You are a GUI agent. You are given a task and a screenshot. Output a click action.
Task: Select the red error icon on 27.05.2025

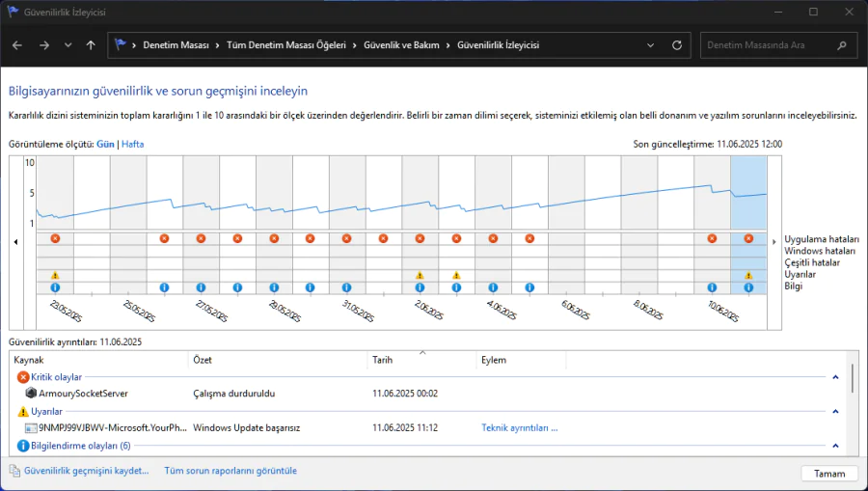click(x=201, y=238)
